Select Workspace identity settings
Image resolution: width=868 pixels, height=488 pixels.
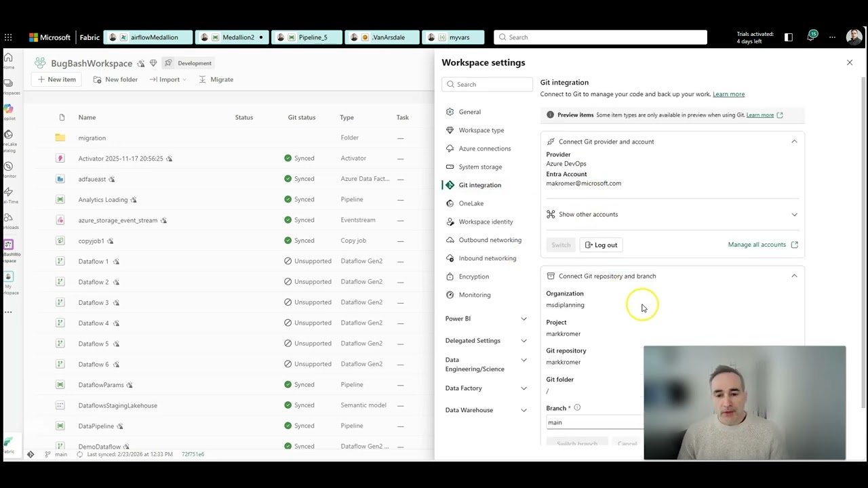486,222
